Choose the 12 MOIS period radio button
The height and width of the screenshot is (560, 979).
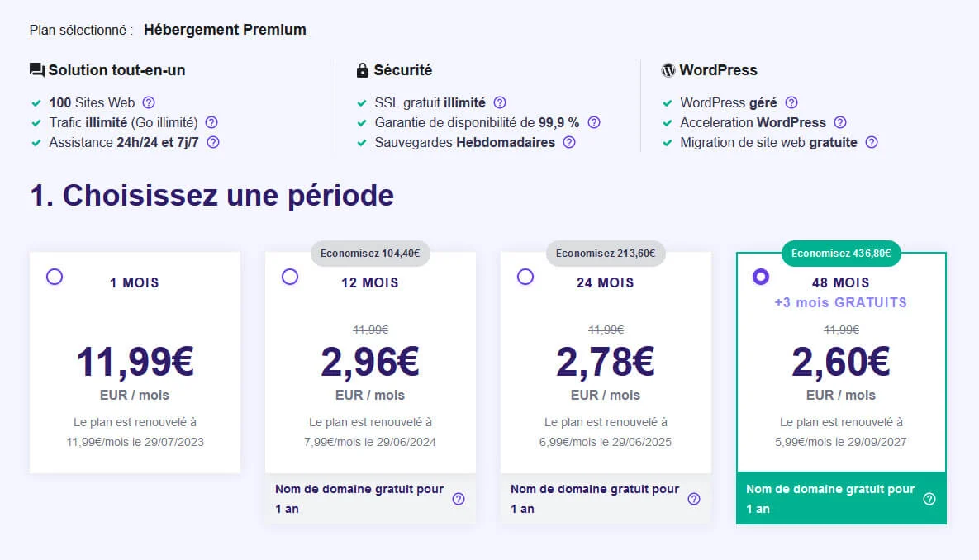[290, 277]
